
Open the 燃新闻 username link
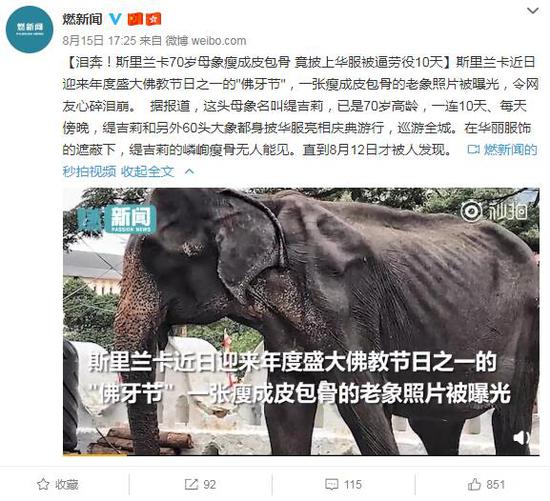82,19
